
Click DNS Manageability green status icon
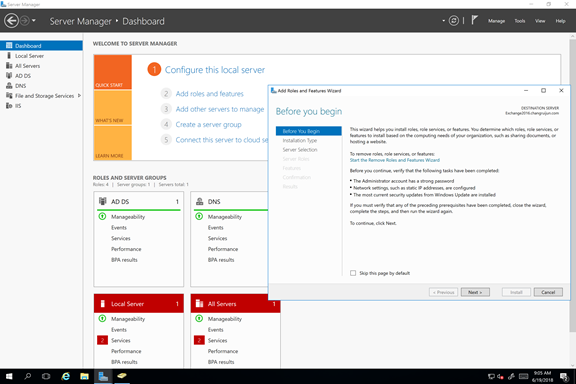(199, 216)
